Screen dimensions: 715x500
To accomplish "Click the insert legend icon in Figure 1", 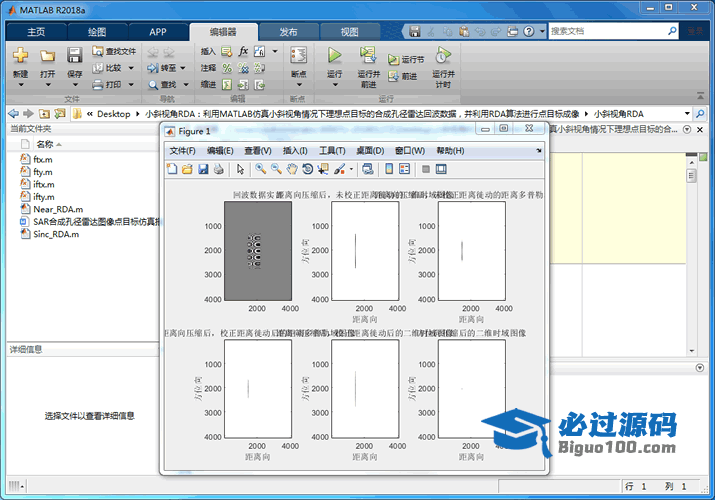I will point(404,169).
